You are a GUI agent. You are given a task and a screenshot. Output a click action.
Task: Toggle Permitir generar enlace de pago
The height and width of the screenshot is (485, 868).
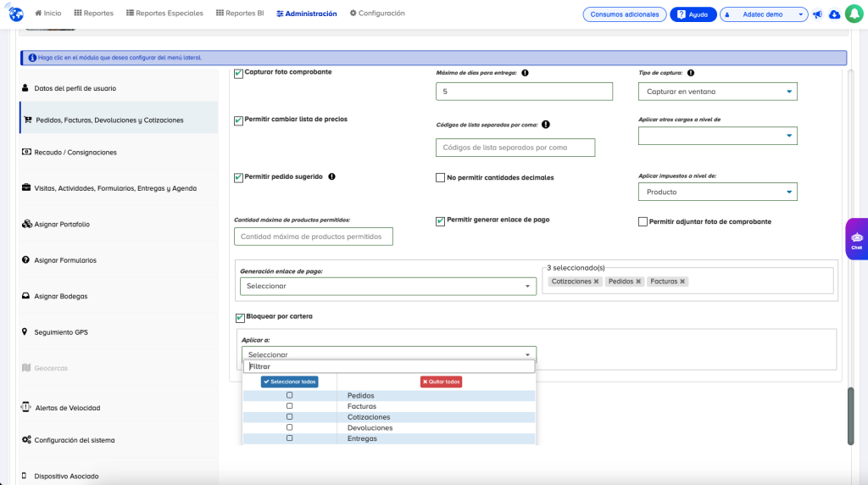(440, 221)
